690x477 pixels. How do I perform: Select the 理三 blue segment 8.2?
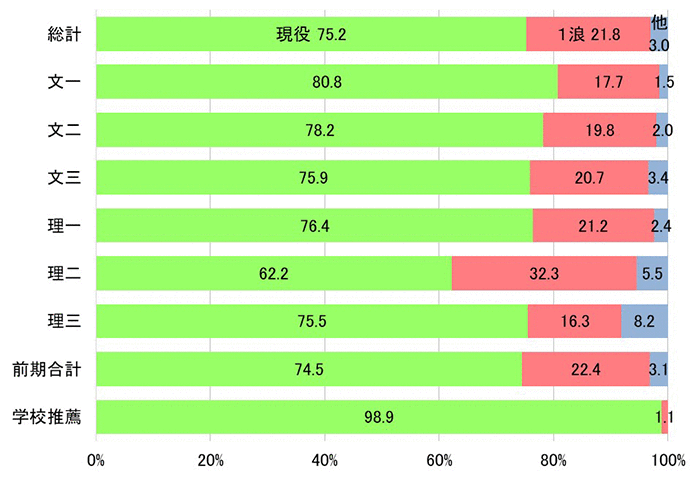tap(645, 321)
